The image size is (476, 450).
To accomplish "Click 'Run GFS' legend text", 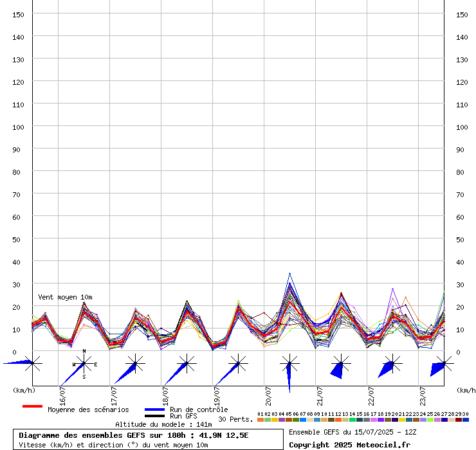I will (x=183, y=416).
